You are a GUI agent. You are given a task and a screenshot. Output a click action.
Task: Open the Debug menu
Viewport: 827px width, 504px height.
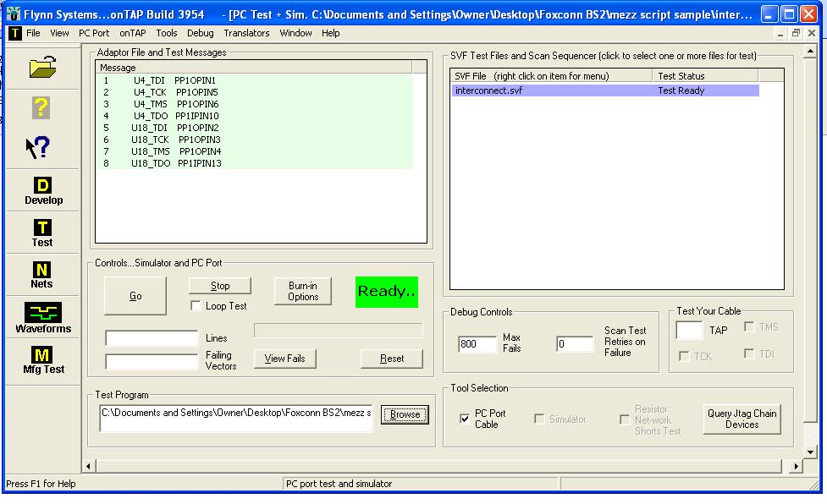(201, 33)
